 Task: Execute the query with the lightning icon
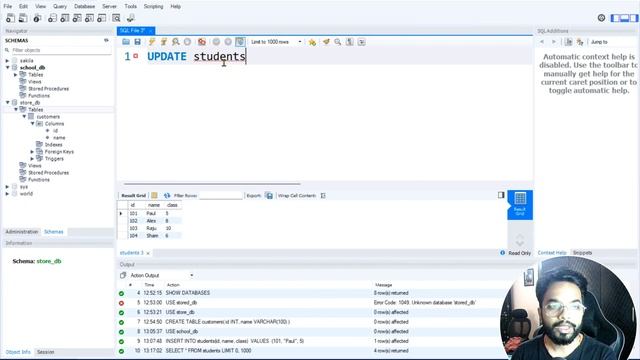(x=152, y=42)
